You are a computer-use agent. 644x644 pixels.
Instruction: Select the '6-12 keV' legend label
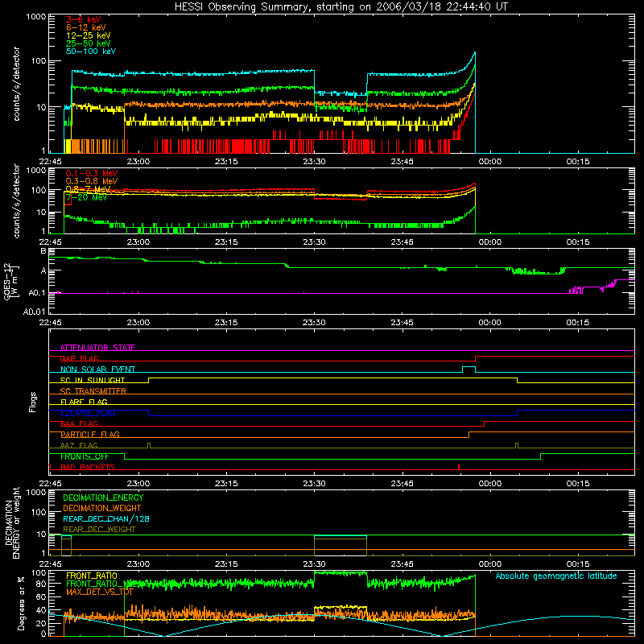[86, 27]
